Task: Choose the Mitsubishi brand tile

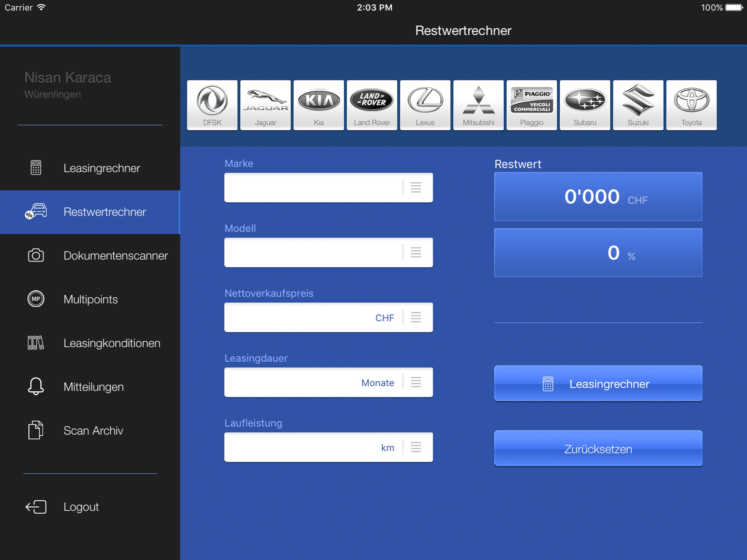Action: [478, 105]
